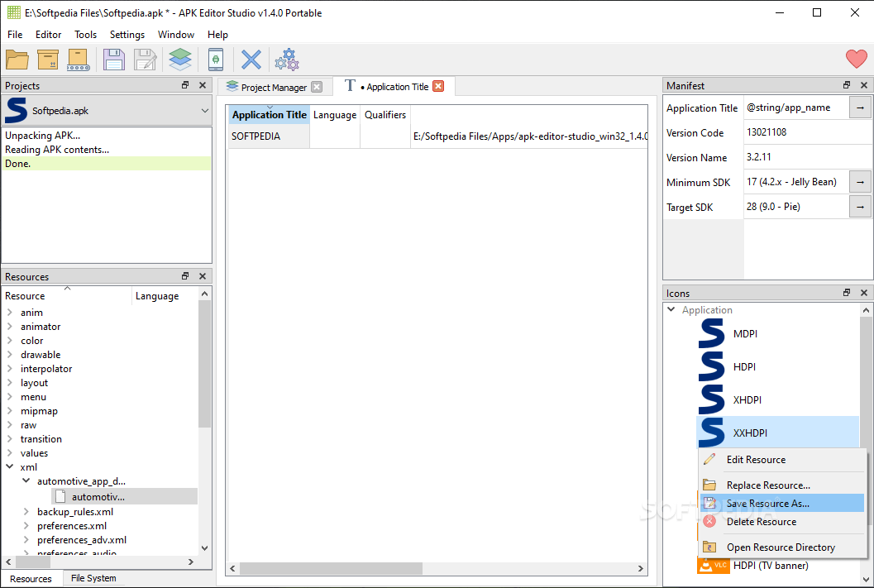Screen dimensions: 874x588
Task: Click the blue X close project toolbar icon
Action: tap(251, 60)
